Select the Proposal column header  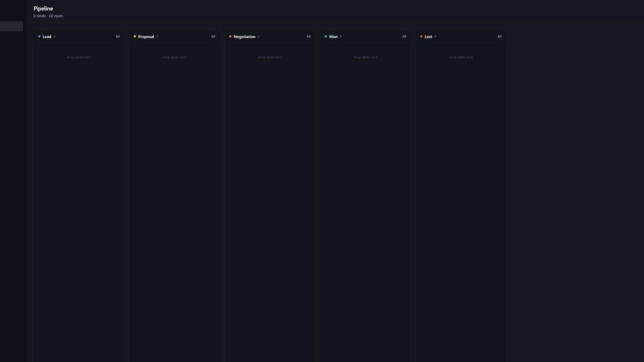pos(174,37)
